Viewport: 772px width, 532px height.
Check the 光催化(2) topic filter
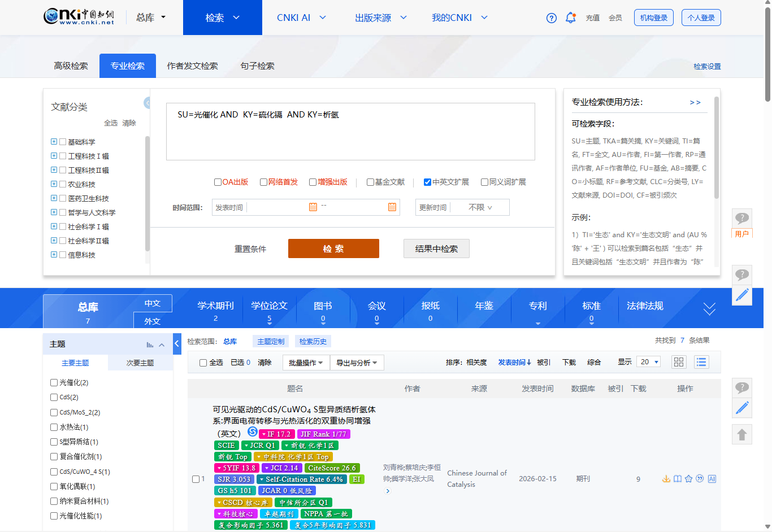pyautogui.click(x=54, y=382)
